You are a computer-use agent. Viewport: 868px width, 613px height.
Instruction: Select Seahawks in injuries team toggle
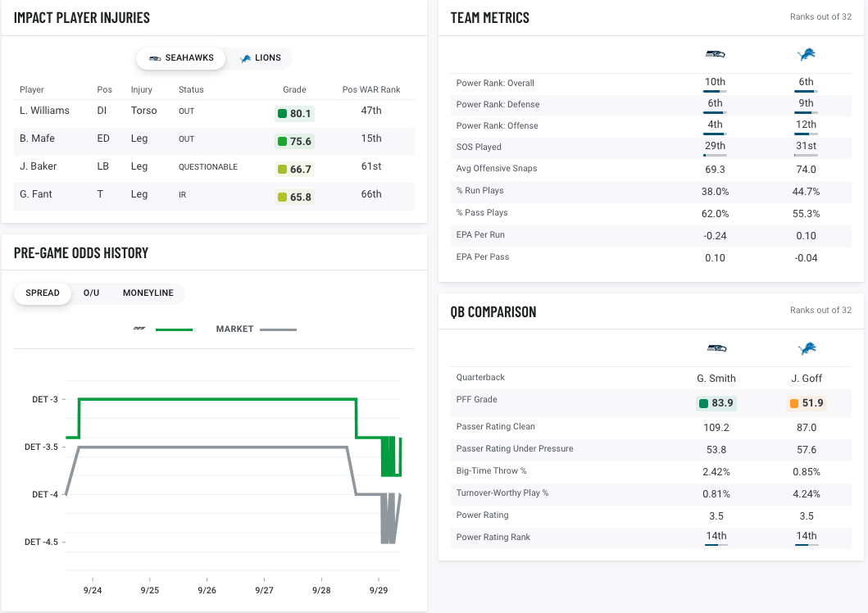click(181, 58)
